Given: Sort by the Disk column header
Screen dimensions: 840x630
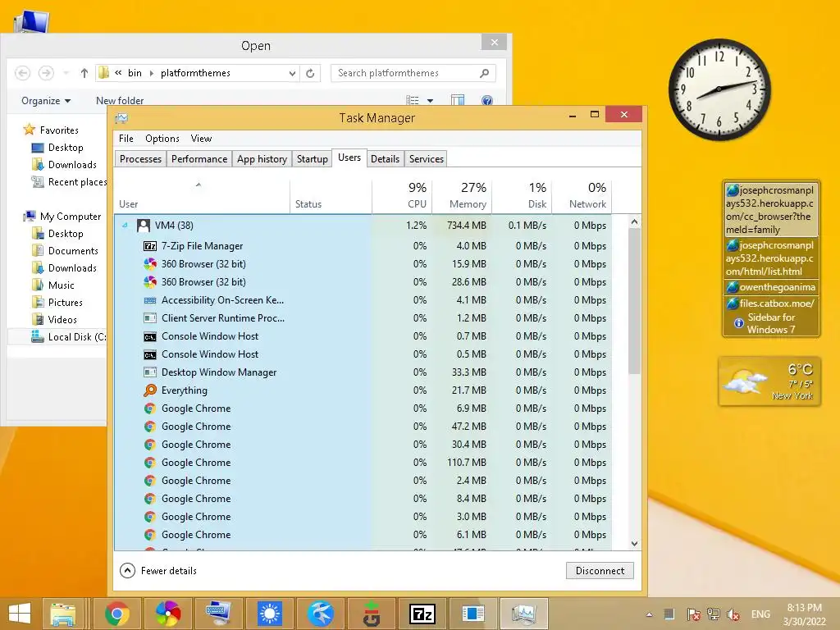Looking at the screenshot, I should 522,195.
